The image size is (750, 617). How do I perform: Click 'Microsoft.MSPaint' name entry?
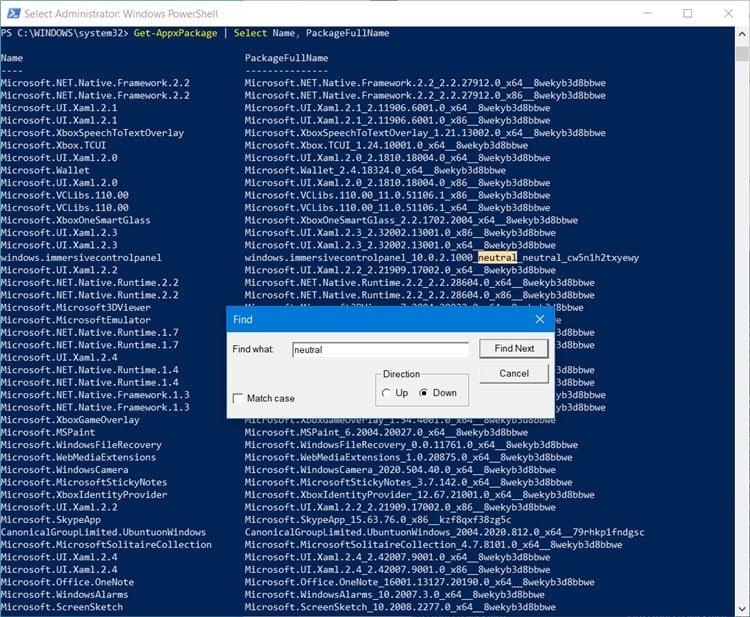click(x=48, y=432)
